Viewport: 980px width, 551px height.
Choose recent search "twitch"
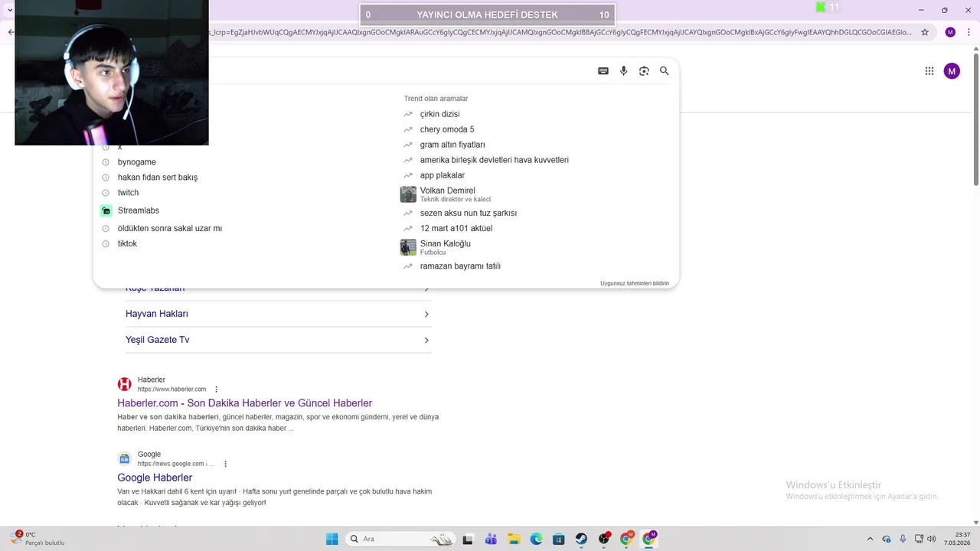(x=128, y=193)
